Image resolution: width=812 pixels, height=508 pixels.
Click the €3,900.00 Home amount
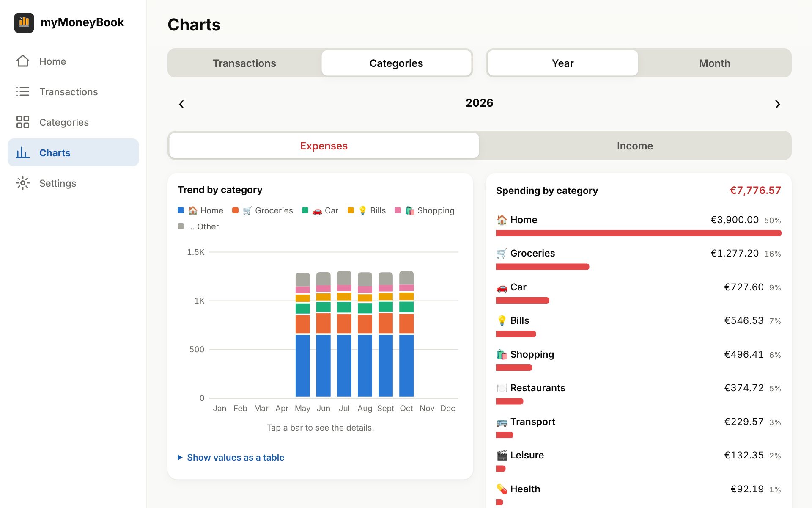[735, 220]
